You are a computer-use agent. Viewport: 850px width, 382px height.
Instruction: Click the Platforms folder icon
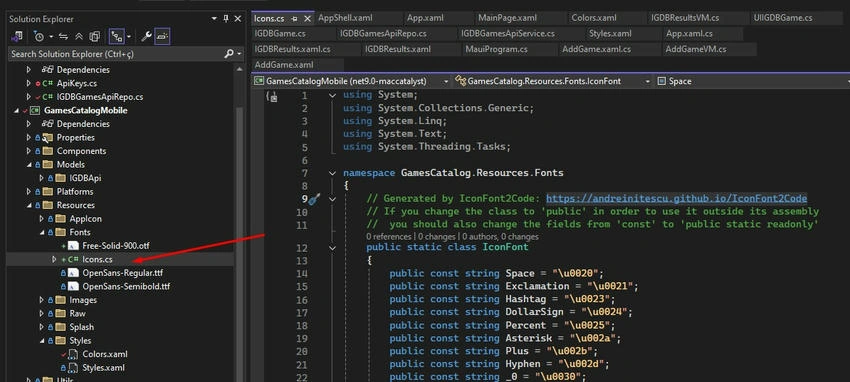(48, 191)
